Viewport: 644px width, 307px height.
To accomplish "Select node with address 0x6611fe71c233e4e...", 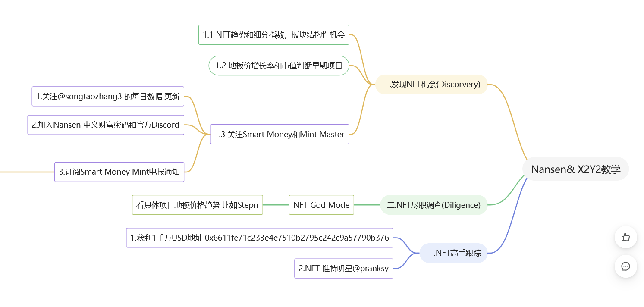I will click(x=260, y=238).
